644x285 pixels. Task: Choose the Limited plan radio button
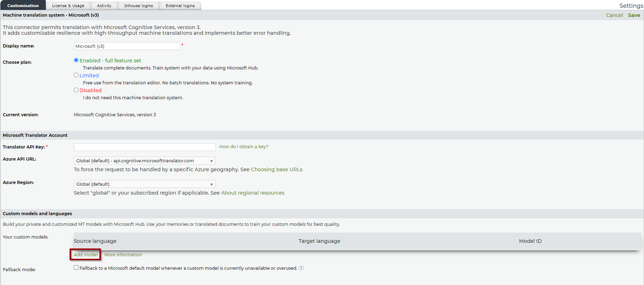[76, 75]
